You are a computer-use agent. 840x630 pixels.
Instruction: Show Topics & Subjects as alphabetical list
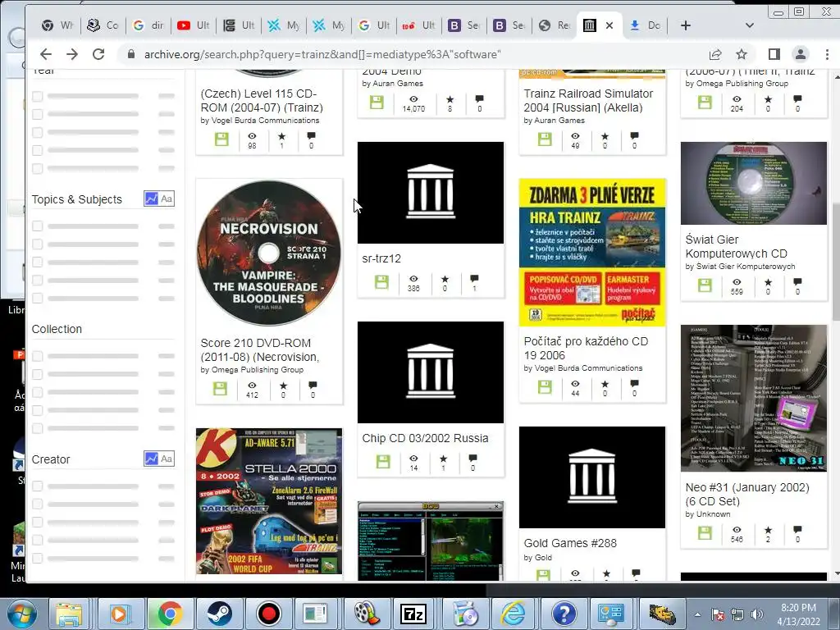point(167,199)
